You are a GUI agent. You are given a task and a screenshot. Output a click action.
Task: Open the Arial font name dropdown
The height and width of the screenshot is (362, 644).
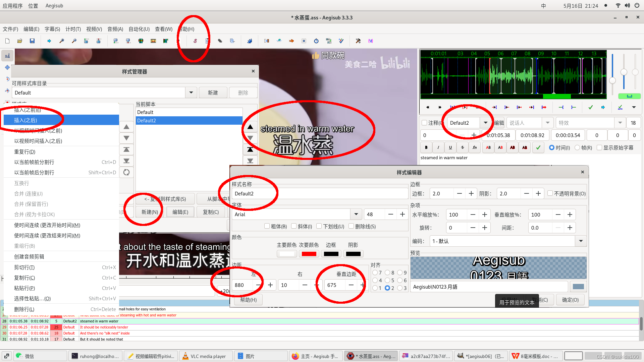[356, 215]
